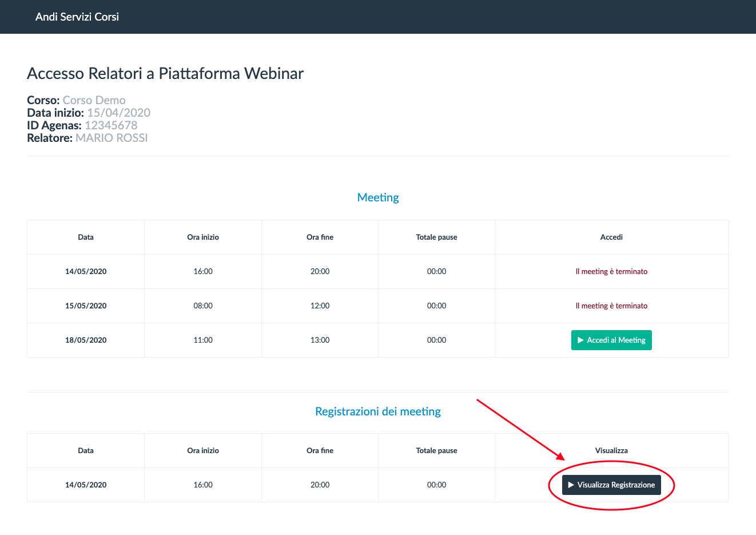Screen dimensions: 756x535
Task: Select the Registrazioni dei meeting heading
Action: point(378,411)
